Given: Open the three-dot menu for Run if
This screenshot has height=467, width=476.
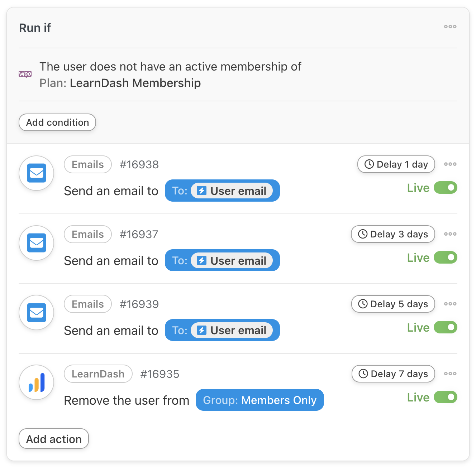Looking at the screenshot, I should [x=450, y=27].
